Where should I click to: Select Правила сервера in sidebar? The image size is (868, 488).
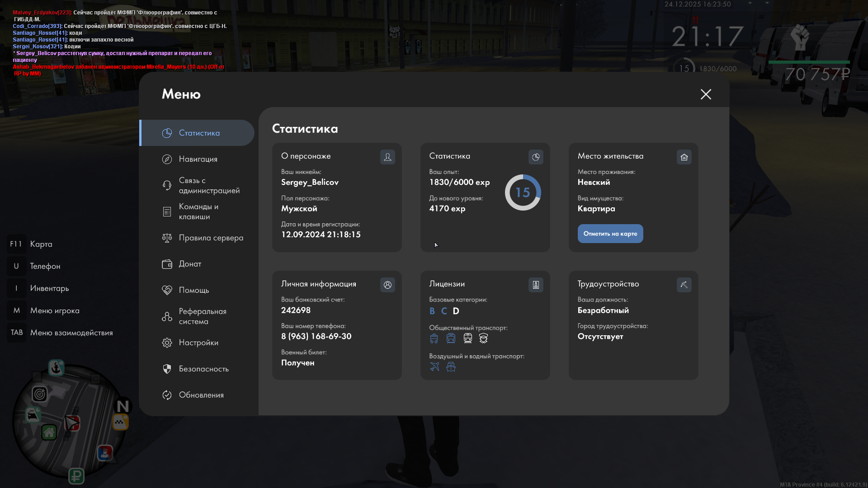pyautogui.click(x=211, y=238)
